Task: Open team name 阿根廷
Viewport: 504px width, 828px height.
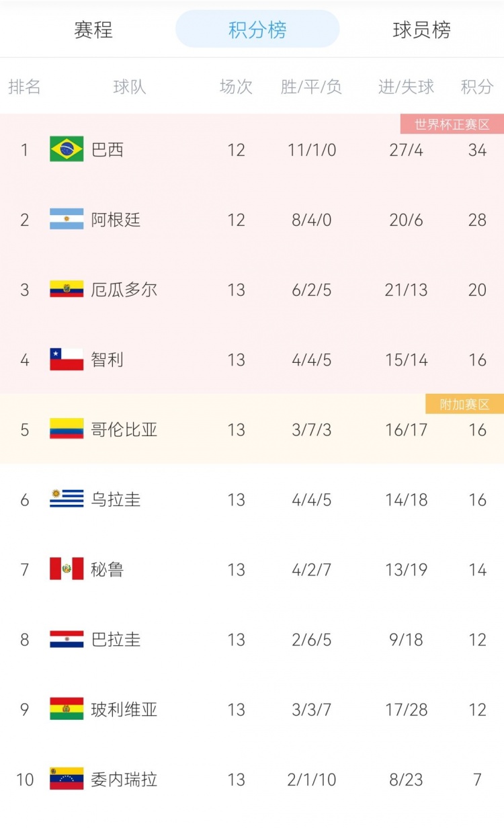Action: pyautogui.click(x=116, y=220)
